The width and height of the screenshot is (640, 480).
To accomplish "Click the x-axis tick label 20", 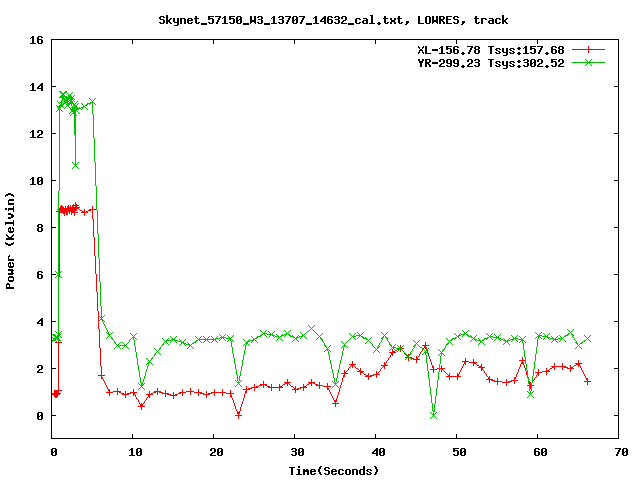I will point(217,452).
